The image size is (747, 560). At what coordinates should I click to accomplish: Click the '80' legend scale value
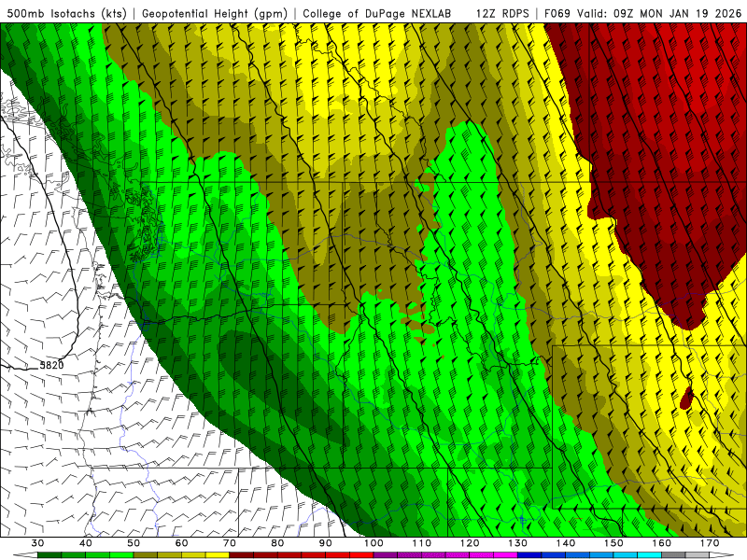click(277, 543)
